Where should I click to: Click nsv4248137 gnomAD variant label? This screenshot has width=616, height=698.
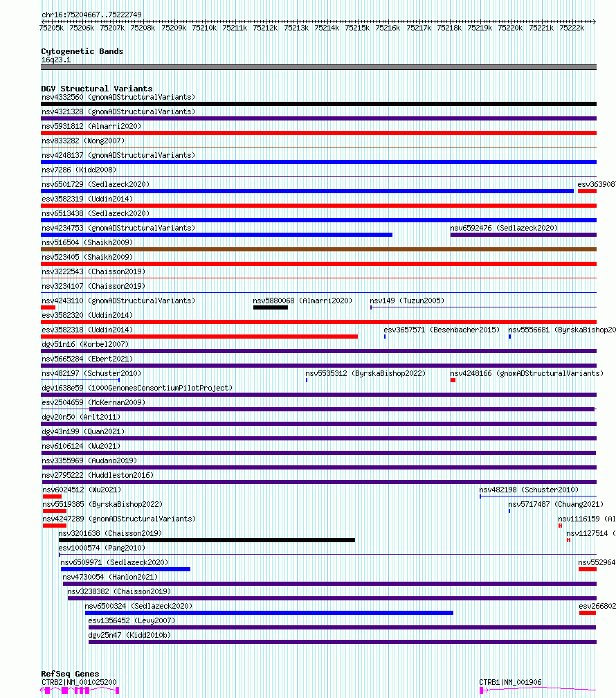click(x=118, y=155)
